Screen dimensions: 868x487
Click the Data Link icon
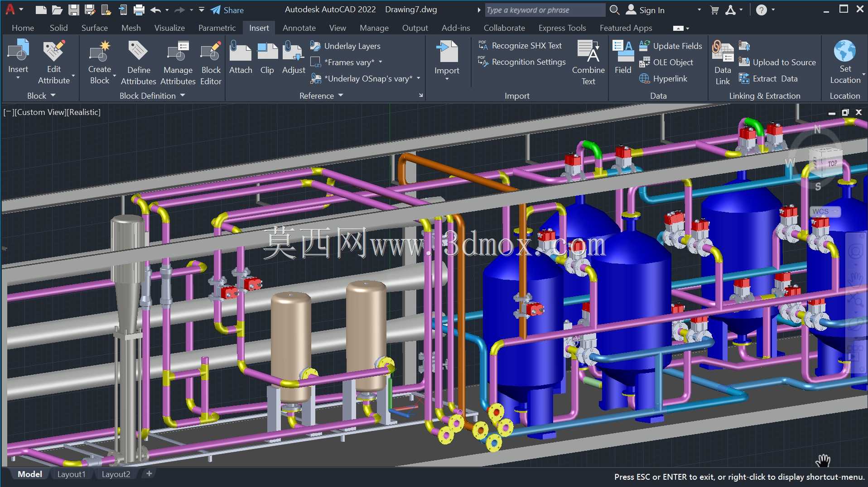click(x=723, y=62)
